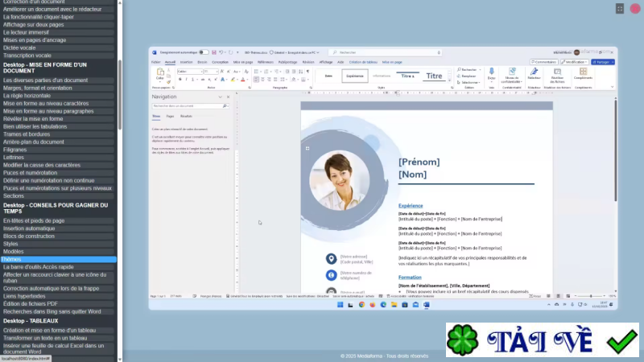Open the Sélectionner dropdown
The image size is (644, 362).
(469, 83)
